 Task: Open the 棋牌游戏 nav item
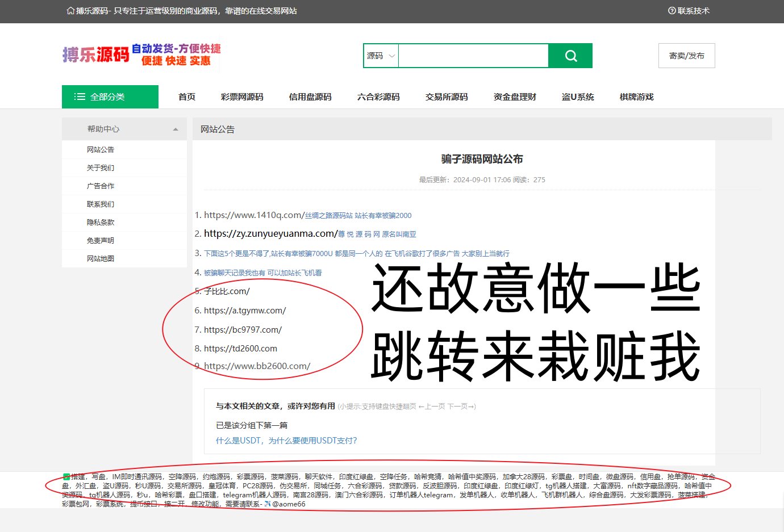[636, 97]
